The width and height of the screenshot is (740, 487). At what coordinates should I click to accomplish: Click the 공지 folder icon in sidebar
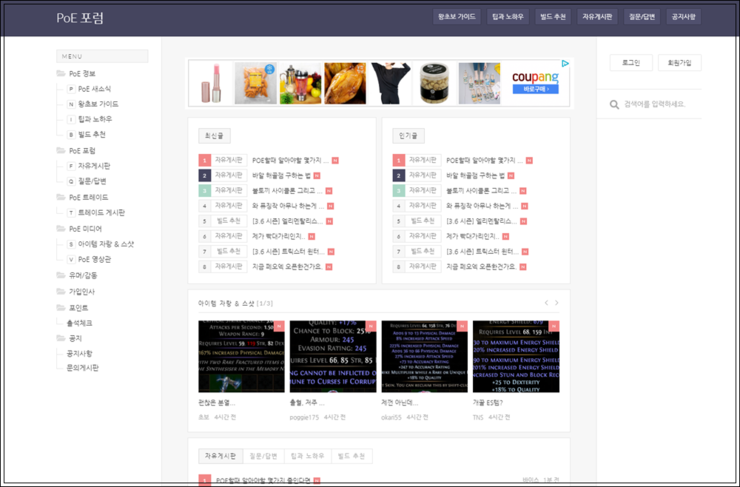[x=61, y=338]
